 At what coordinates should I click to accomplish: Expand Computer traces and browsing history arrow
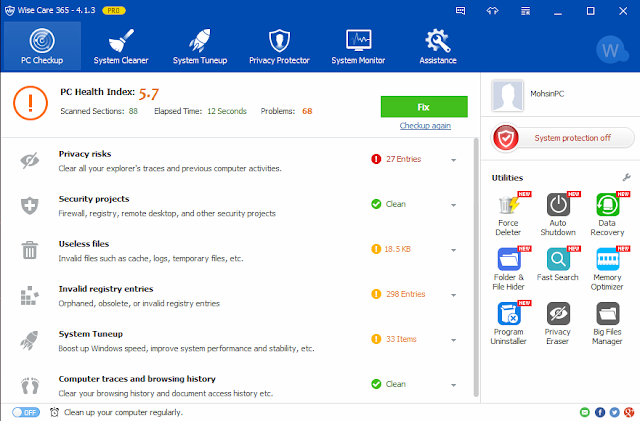[453, 385]
